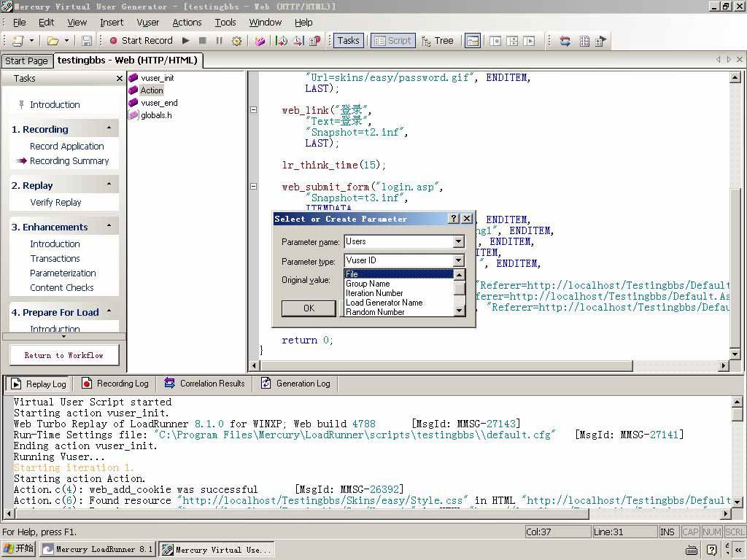747x560 pixels.
Task: Click OK in Select or Create Parameter
Action: (309, 308)
